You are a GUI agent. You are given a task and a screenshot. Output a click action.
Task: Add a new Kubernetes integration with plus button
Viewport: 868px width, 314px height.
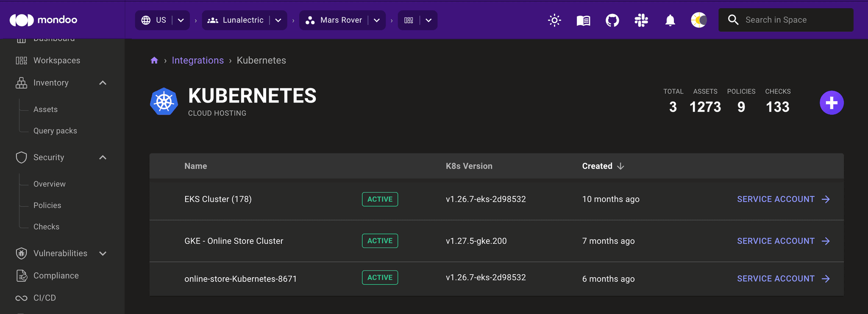(x=832, y=103)
